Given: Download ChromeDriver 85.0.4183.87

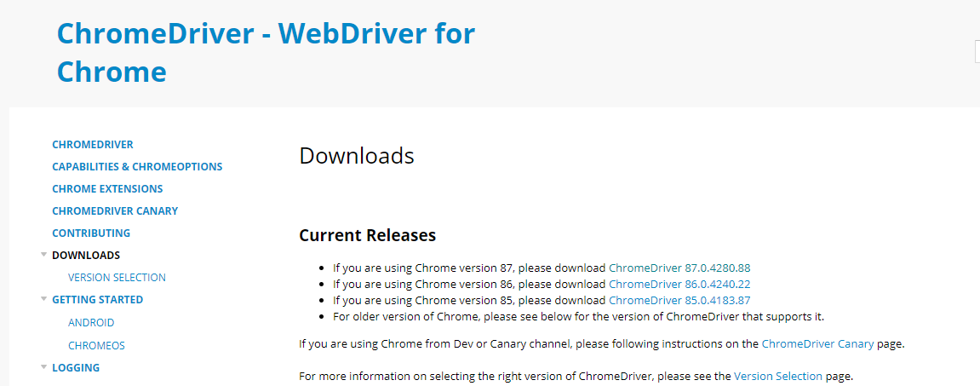Looking at the screenshot, I should pos(679,300).
